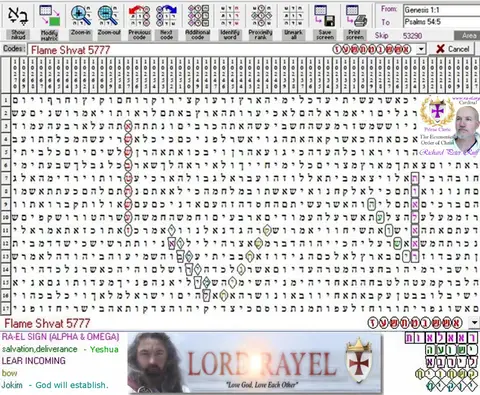Image resolution: width=480 pixels, height=395 pixels.
Task: Click the Area button
Action: pos(468,36)
